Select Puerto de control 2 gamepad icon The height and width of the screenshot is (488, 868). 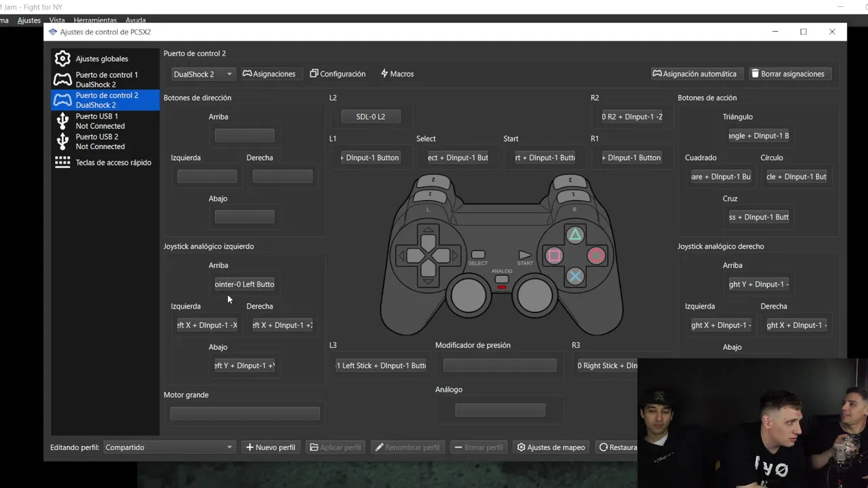(x=62, y=100)
